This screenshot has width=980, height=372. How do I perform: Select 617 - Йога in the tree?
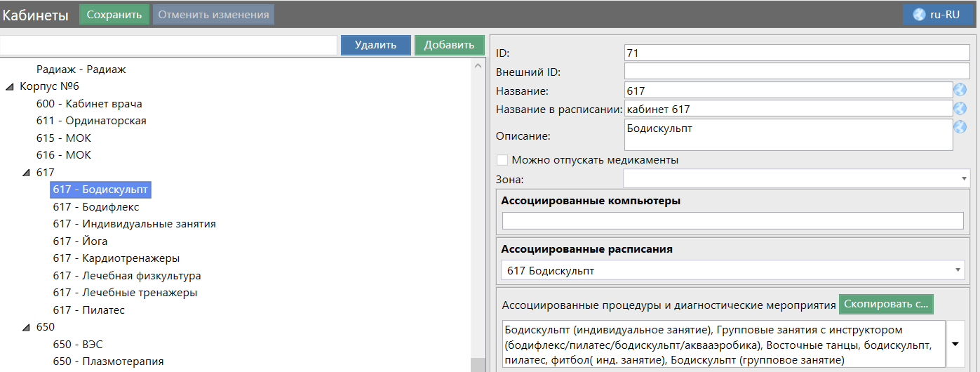click(x=80, y=241)
